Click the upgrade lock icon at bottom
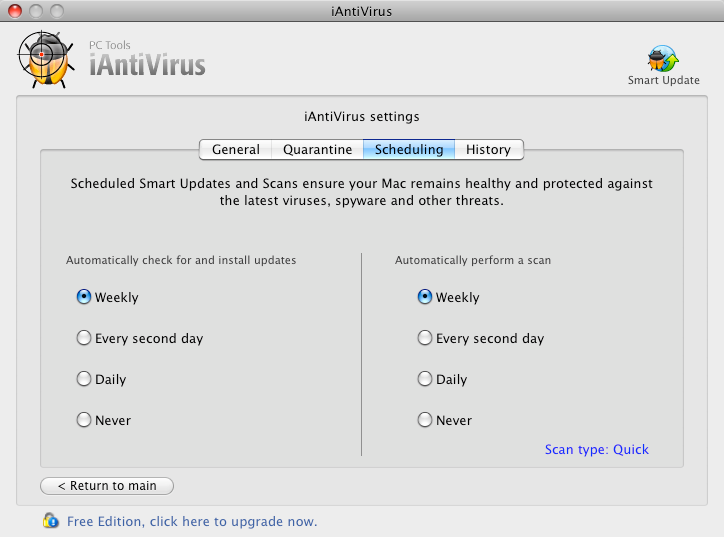Screen dimensions: 724x537 51,520
